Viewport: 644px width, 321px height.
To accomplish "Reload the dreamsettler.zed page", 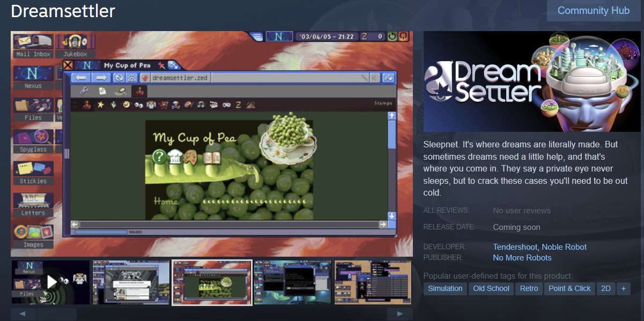I will [x=119, y=78].
